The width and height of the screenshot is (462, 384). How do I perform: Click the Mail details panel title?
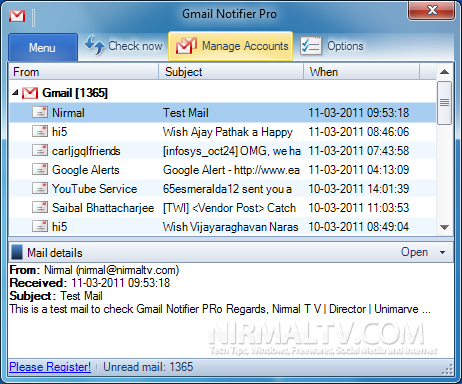pos(55,253)
